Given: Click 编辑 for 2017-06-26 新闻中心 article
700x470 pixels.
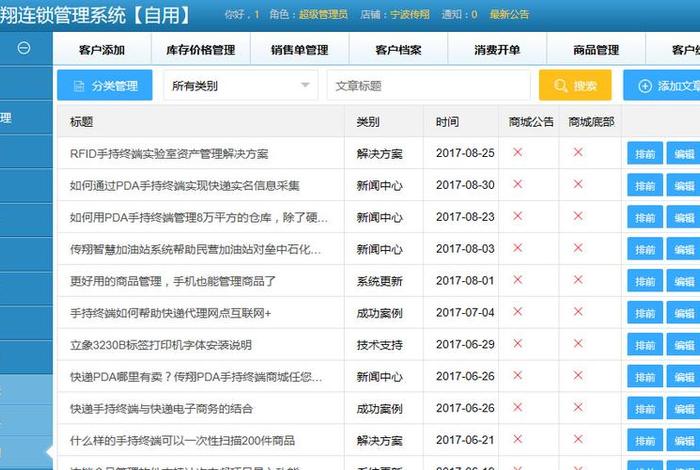Looking at the screenshot, I should pos(683,377).
